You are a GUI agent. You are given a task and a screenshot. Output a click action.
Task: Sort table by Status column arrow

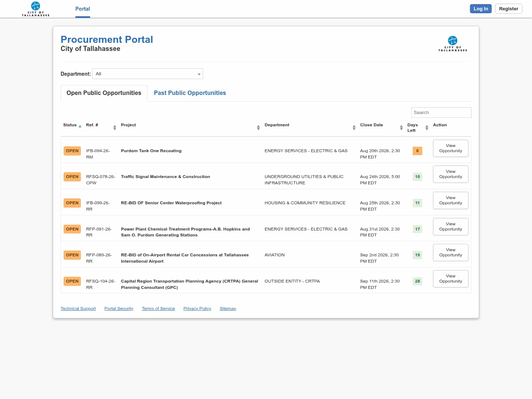point(80,126)
